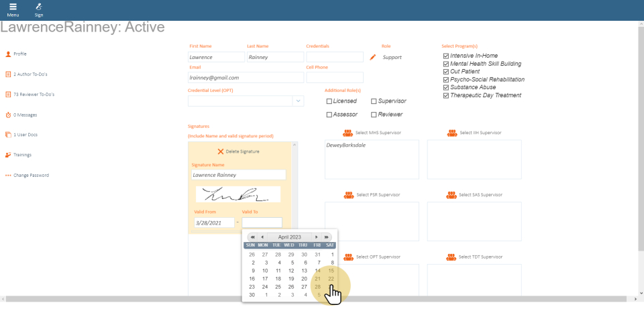Image resolution: width=644 pixels, height=315 pixels.
Task: Open 73 Reviewer To-Do's in sidebar
Action: 34,94
